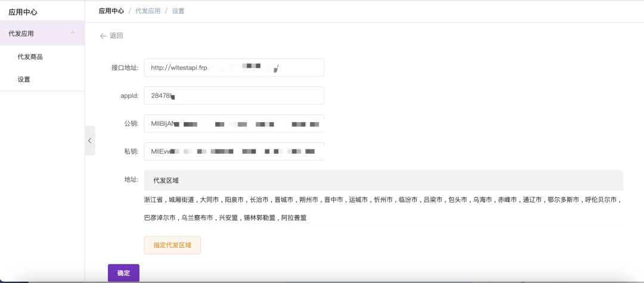Click 临汾市 in the region list
644x283 pixels.
(x=408, y=200)
